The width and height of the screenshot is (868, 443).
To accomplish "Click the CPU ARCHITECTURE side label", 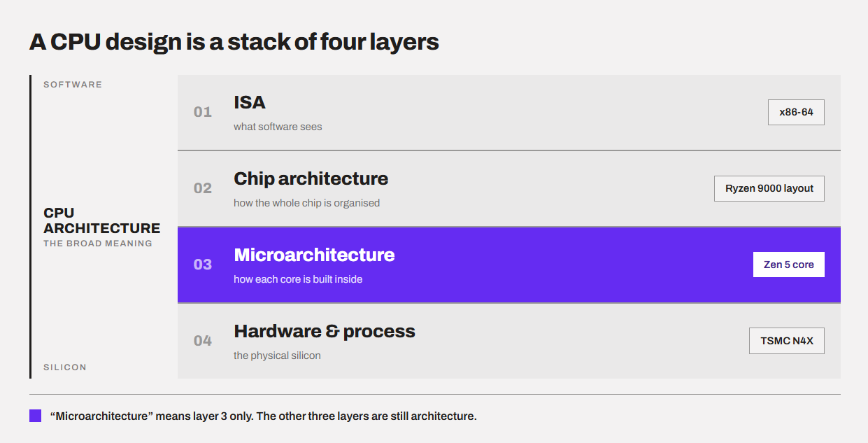I will [101, 220].
